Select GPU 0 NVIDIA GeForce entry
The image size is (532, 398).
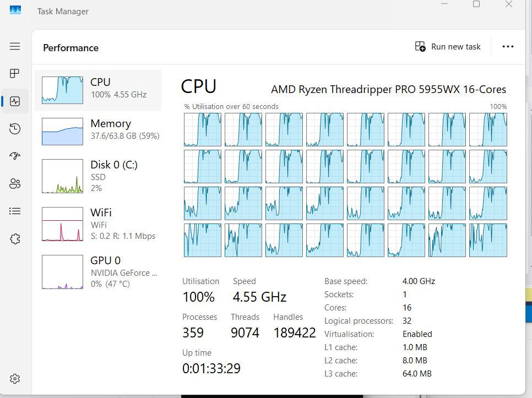point(99,272)
